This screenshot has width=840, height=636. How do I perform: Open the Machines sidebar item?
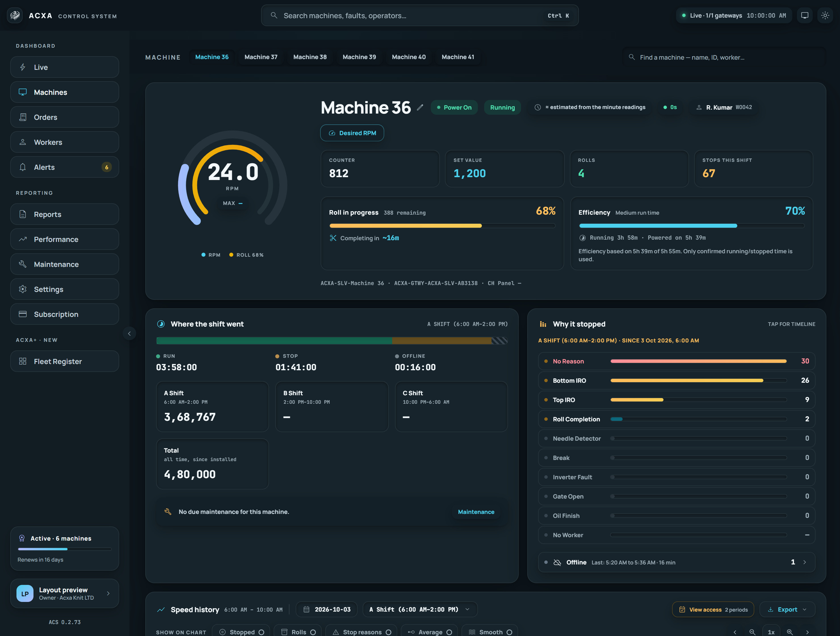[64, 92]
